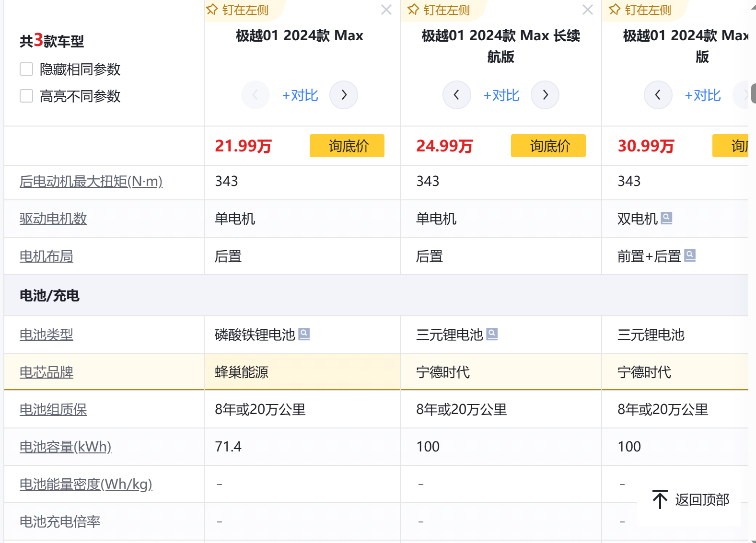Add first 极越01 Max to +对比

(x=300, y=95)
